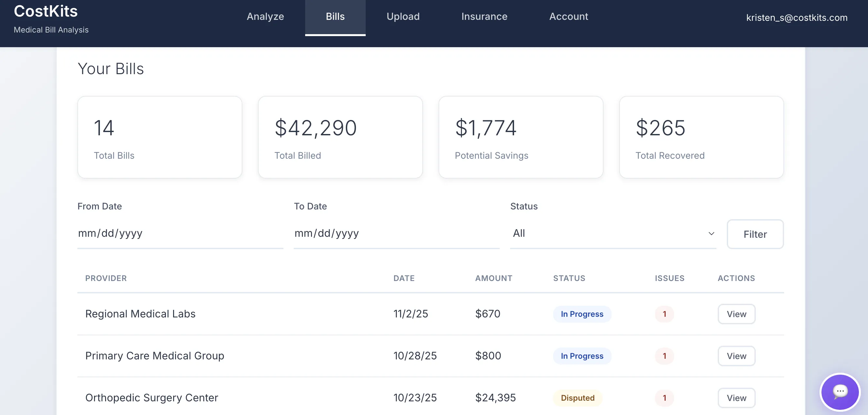The height and width of the screenshot is (415, 868).
Task: Switch to the Analyze tab
Action: pyautogui.click(x=265, y=17)
